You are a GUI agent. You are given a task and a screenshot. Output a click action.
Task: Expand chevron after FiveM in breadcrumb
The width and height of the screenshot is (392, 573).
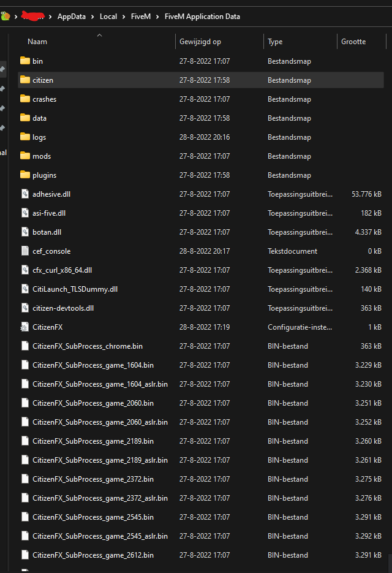pos(157,17)
